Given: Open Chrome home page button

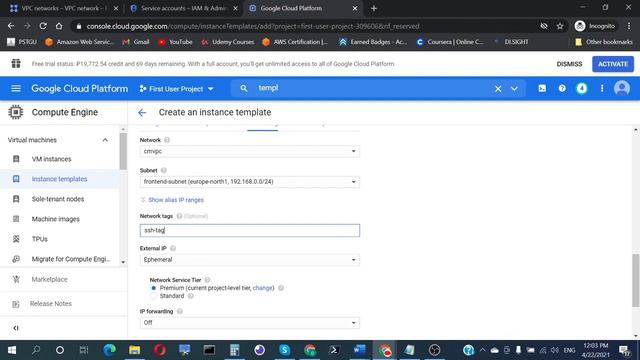Looking at the screenshot, I should [x=59, y=26].
